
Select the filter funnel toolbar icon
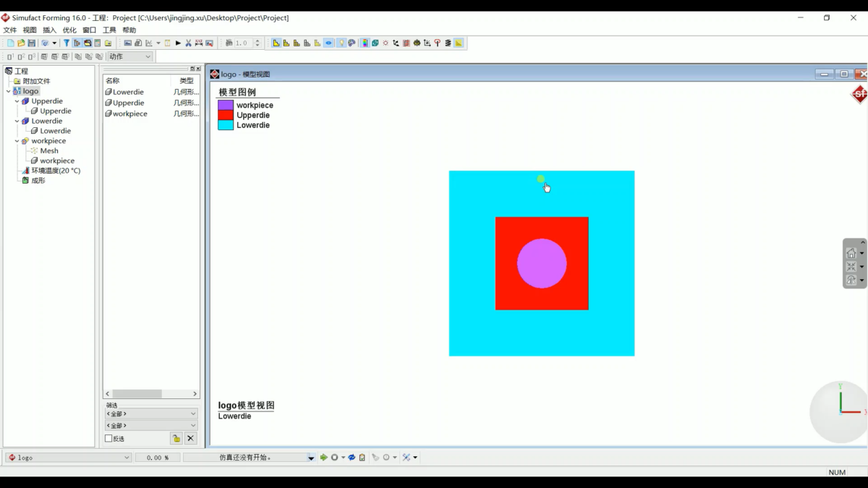click(x=67, y=43)
